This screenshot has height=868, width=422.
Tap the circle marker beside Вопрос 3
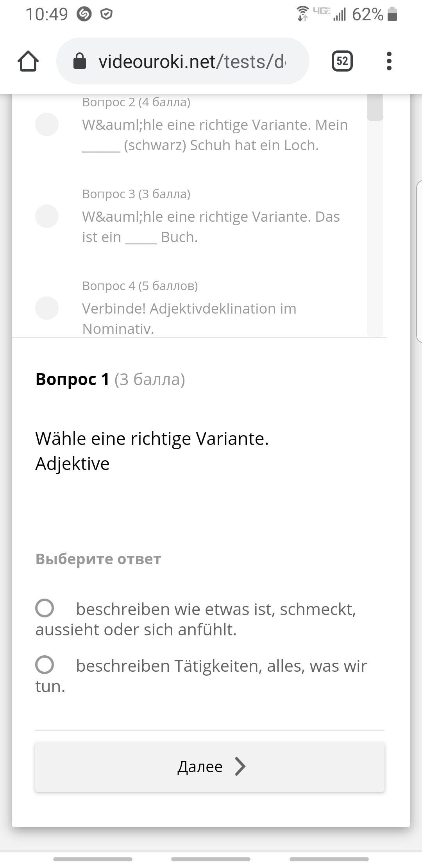point(47,216)
